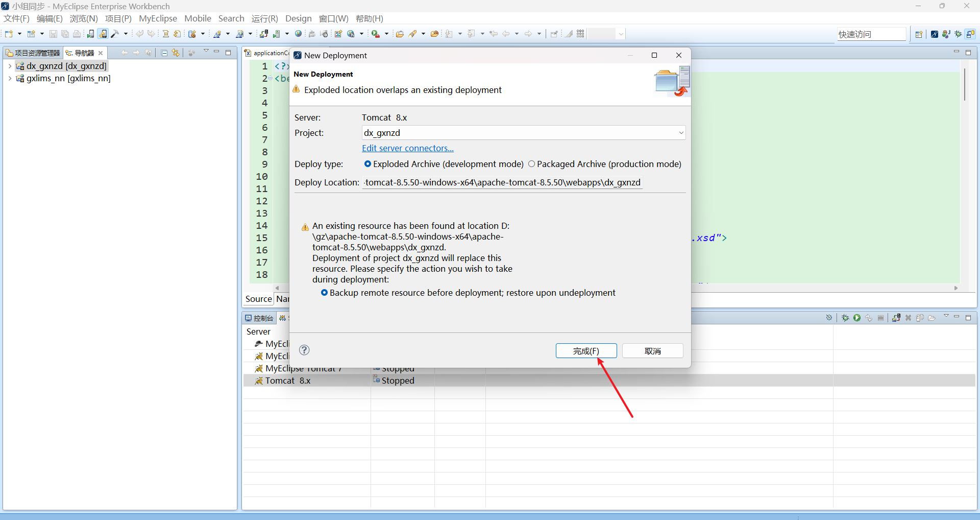Click the Stopped status in Tomcat 8.x row
The image size is (980, 520).
click(x=398, y=381)
